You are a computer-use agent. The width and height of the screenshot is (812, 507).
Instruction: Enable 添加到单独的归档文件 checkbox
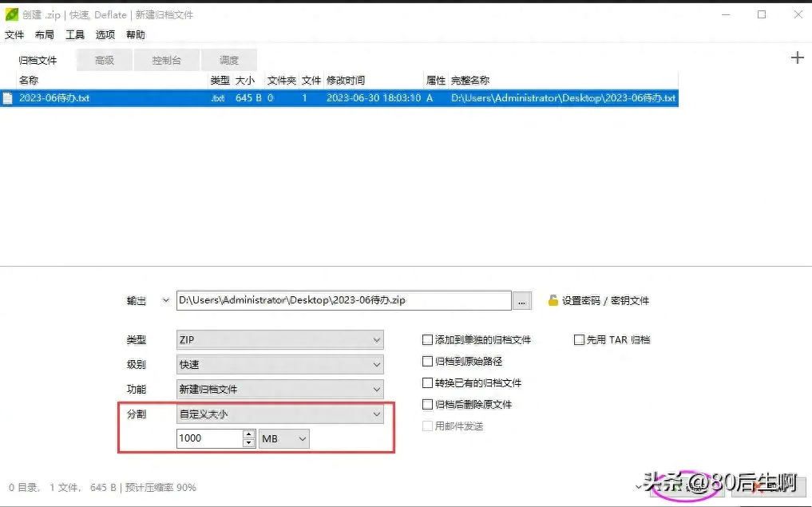(428, 340)
